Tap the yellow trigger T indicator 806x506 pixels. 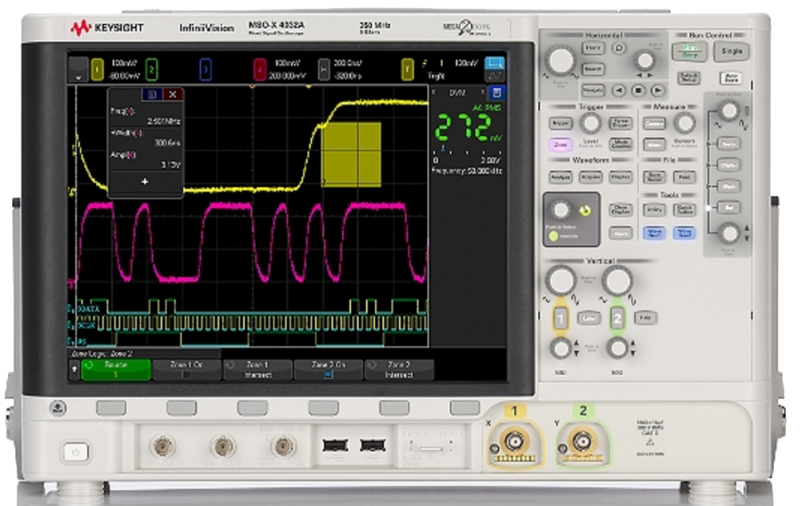click(407, 69)
